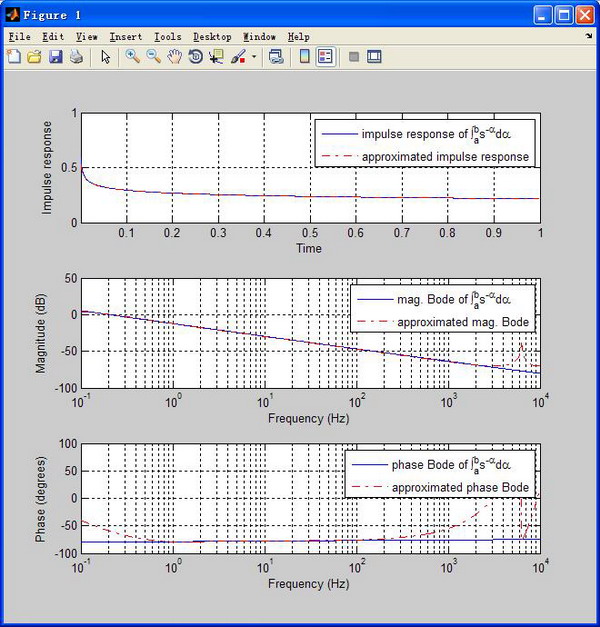600x627 pixels.
Task: Click the New Figure icon
Action: click(x=14, y=56)
